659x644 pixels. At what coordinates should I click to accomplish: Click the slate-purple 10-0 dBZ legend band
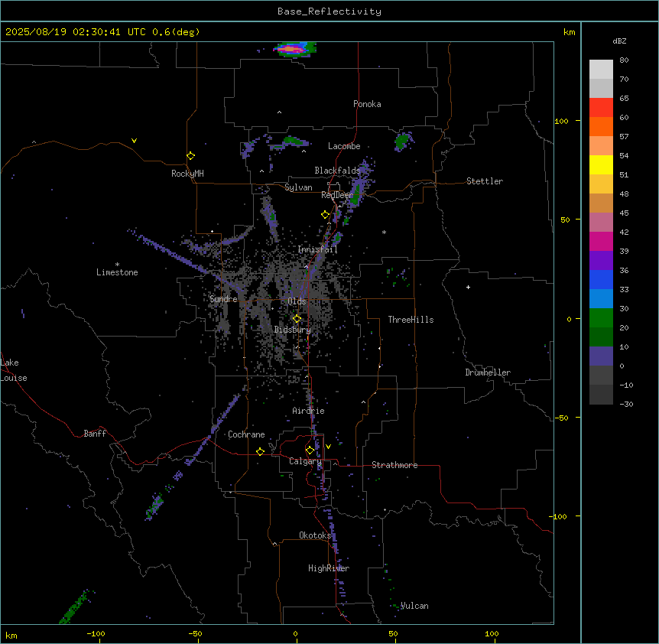click(601, 356)
